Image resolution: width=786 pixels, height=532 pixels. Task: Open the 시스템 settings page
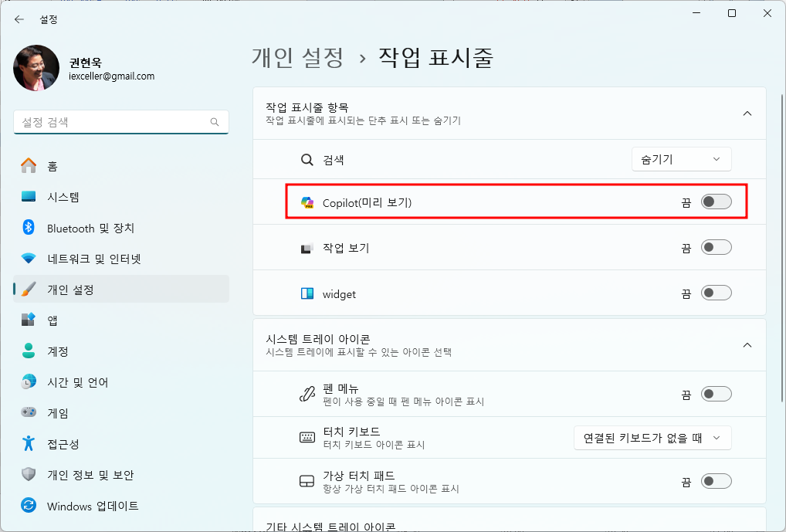[120, 197]
